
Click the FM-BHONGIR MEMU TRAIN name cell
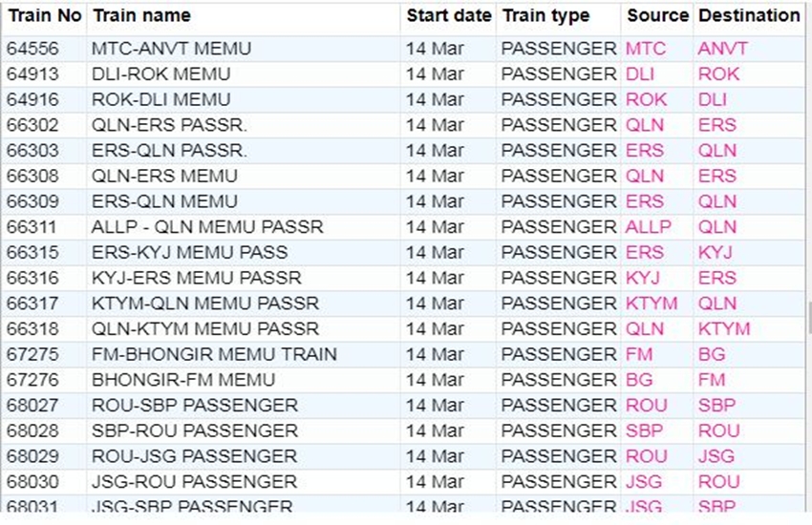214,354
